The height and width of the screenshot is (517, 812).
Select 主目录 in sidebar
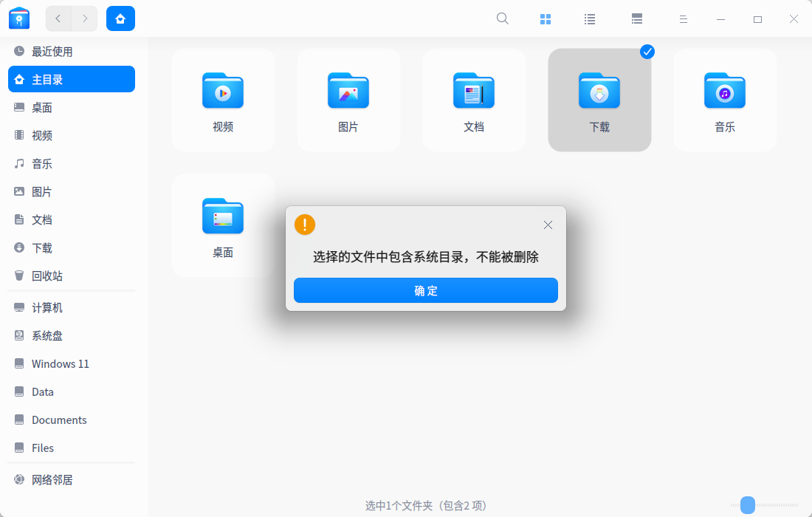[x=72, y=79]
